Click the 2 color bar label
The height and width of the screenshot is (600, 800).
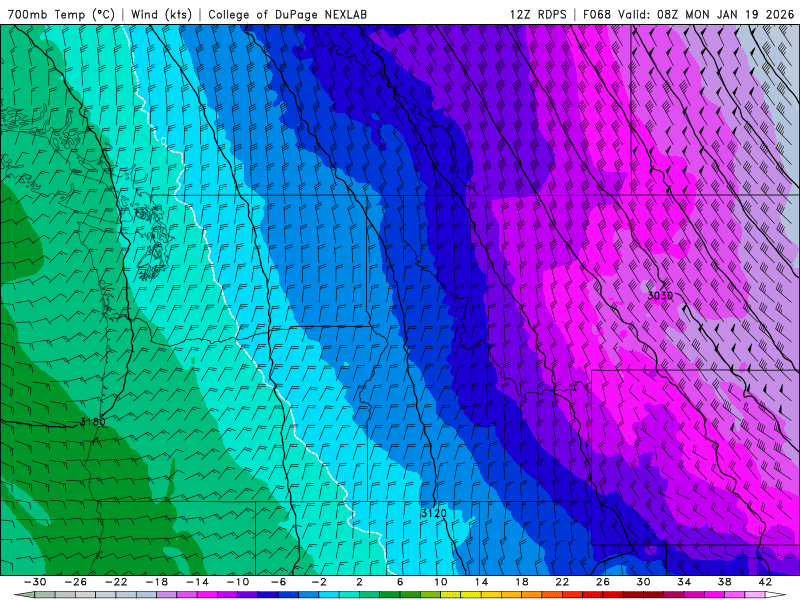[360, 582]
